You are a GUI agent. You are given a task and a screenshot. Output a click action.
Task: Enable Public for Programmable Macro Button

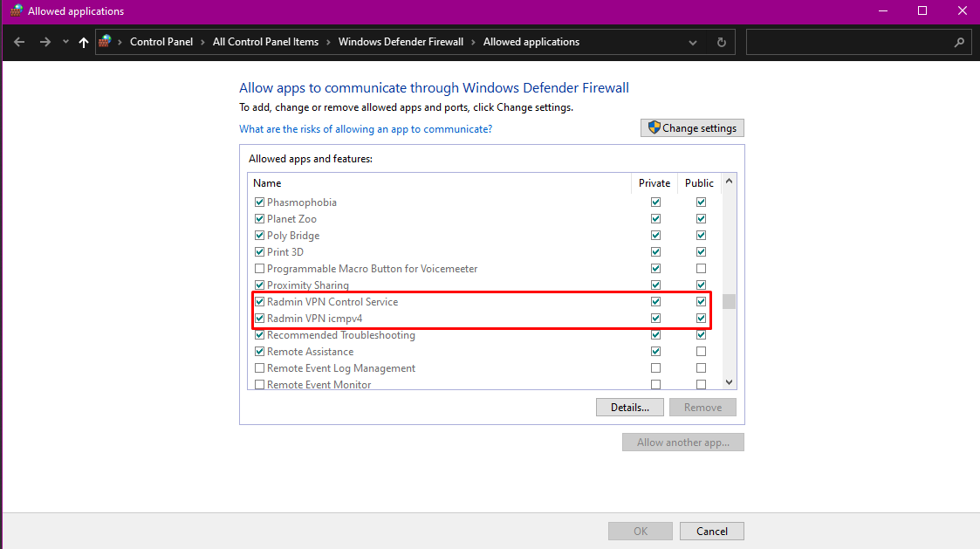(x=702, y=268)
